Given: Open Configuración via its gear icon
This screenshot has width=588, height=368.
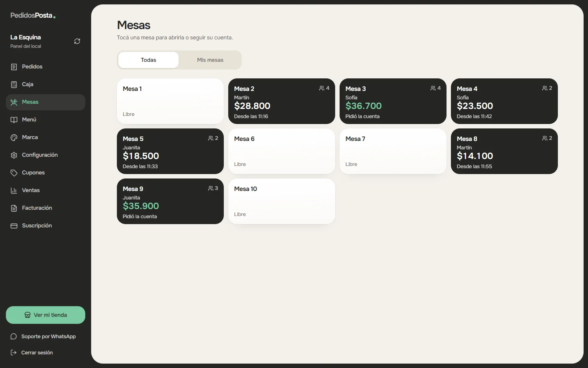Looking at the screenshot, I should point(14,155).
